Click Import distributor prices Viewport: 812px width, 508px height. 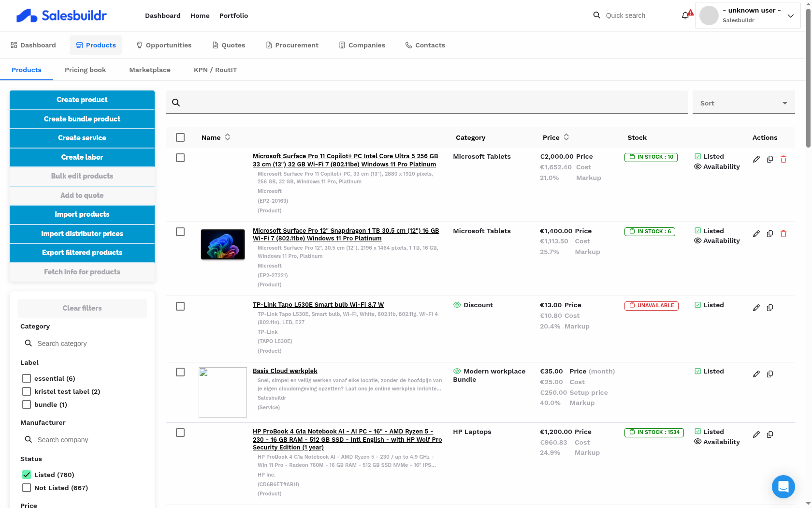(82, 234)
